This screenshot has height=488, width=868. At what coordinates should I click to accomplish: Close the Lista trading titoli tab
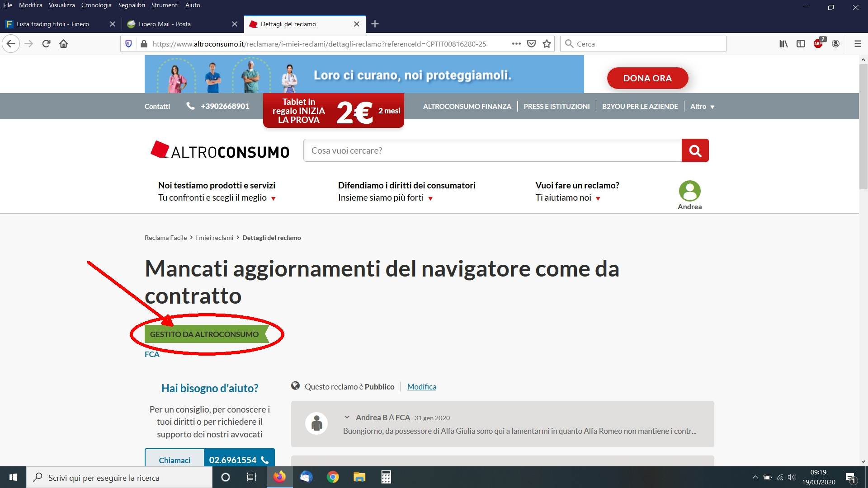(x=113, y=24)
